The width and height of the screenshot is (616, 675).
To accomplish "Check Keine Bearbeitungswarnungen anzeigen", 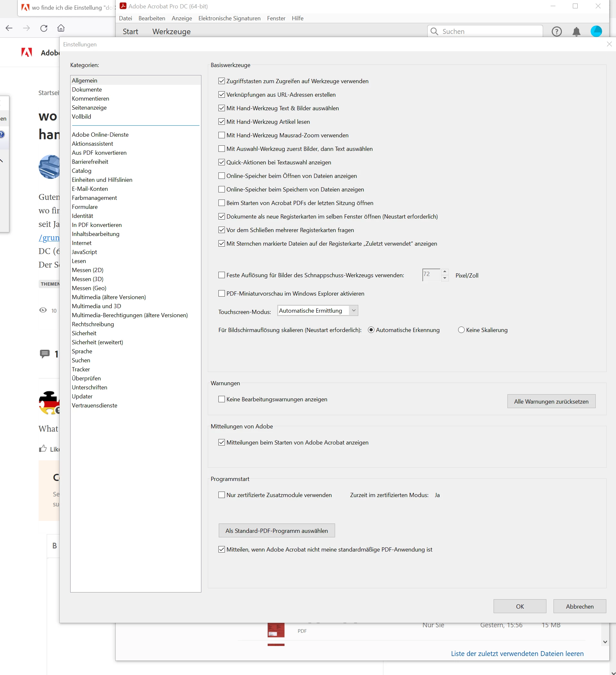I will click(x=222, y=399).
